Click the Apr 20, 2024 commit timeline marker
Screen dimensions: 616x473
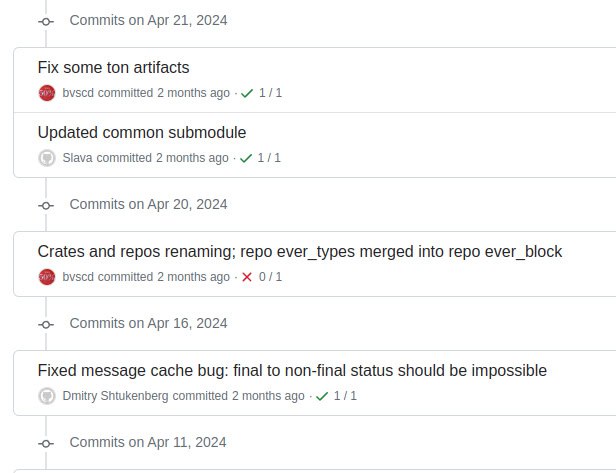pos(45,205)
